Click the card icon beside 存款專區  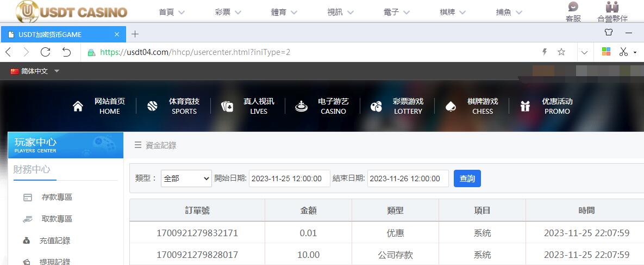point(28,198)
